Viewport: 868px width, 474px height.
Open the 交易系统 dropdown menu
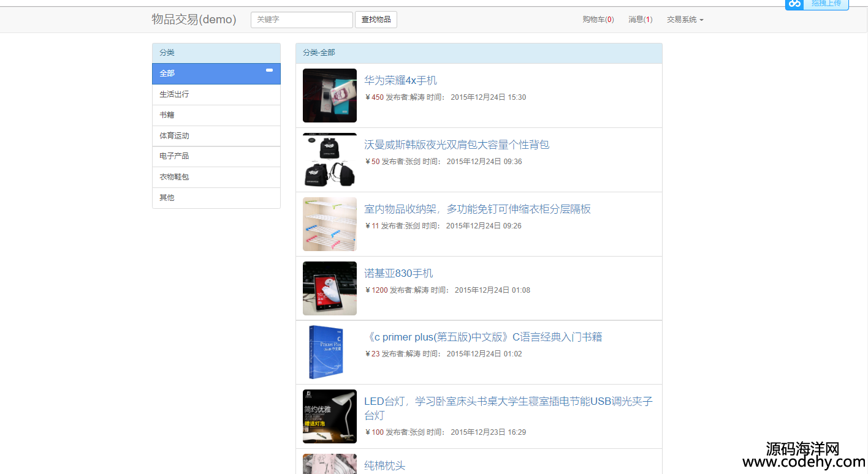click(x=685, y=20)
